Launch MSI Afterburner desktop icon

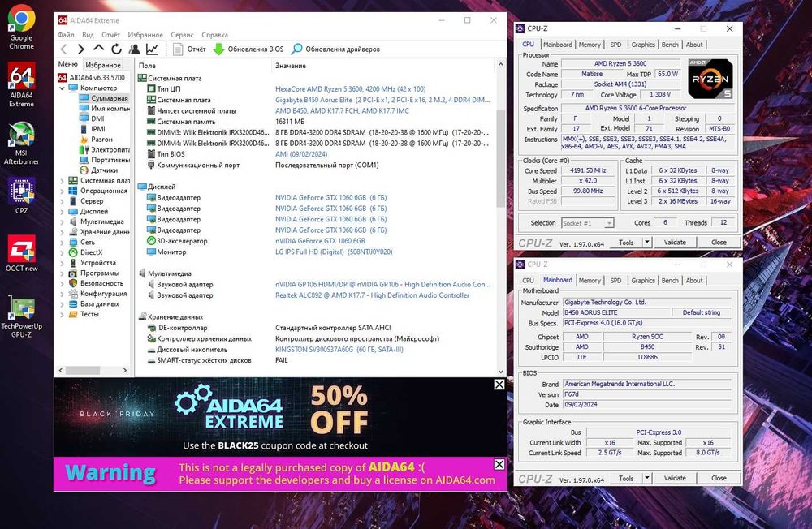coord(21,143)
